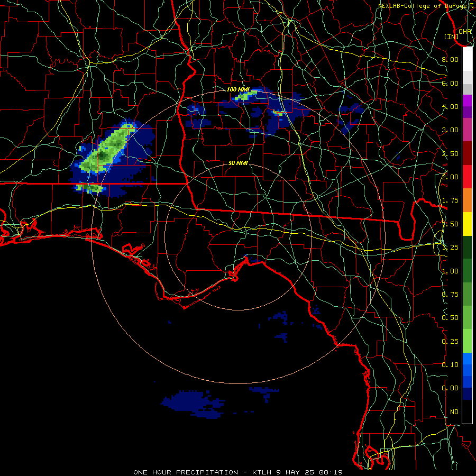The height and width of the screenshot is (476, 476).
Task: Click the OHR product label
Action: tap(465, 31)
